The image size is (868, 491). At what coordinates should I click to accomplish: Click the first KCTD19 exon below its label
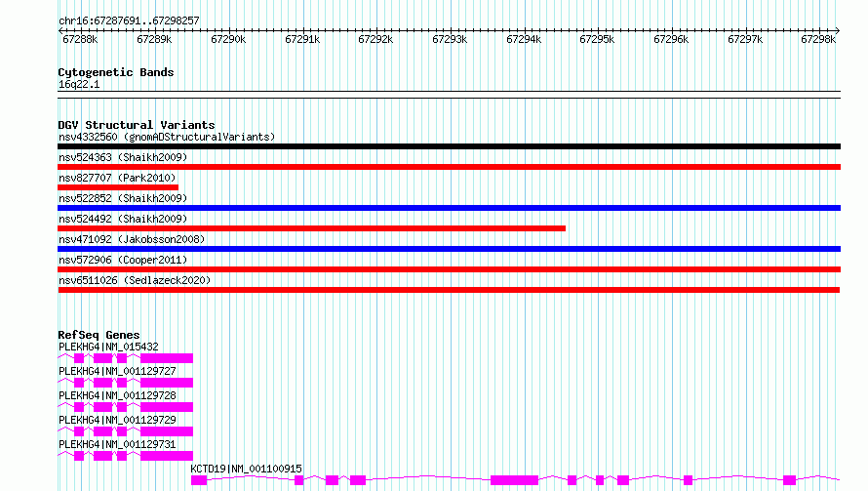pos(199,480)
